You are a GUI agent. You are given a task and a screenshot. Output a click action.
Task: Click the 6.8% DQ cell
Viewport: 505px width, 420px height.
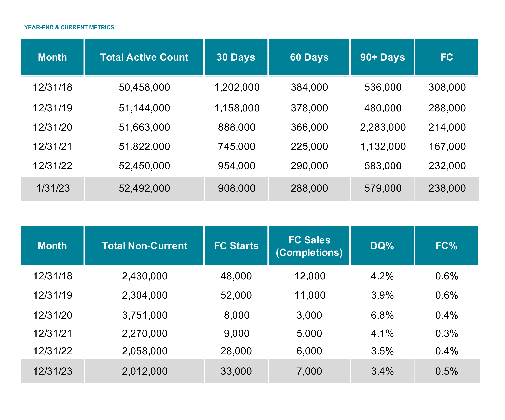click(382, 315)
